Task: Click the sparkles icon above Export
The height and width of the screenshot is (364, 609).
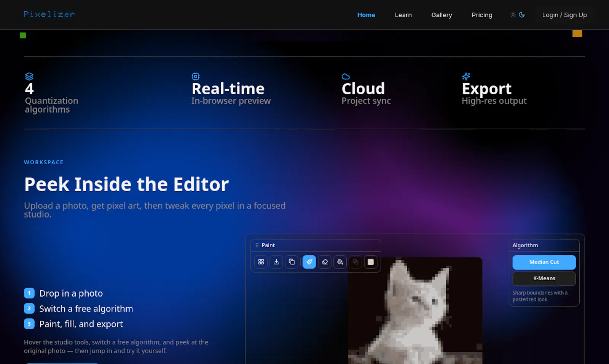Action: click(x=466, y=76)
